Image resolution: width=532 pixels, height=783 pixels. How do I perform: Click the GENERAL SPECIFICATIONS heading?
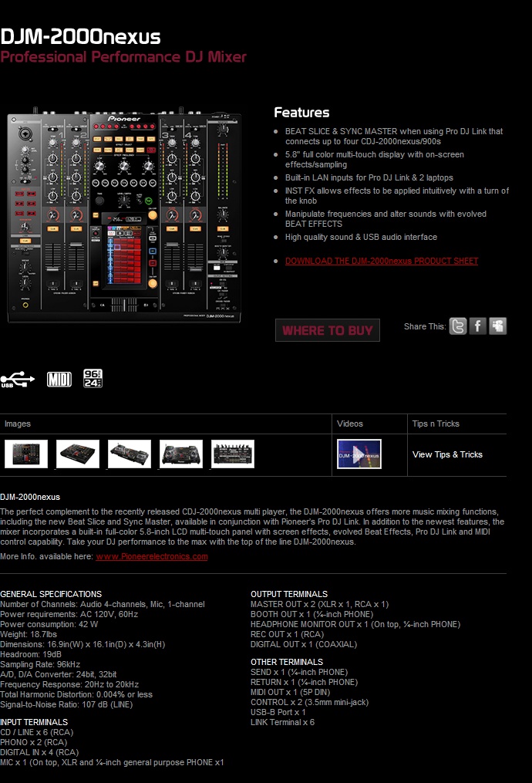click(51, 594)
